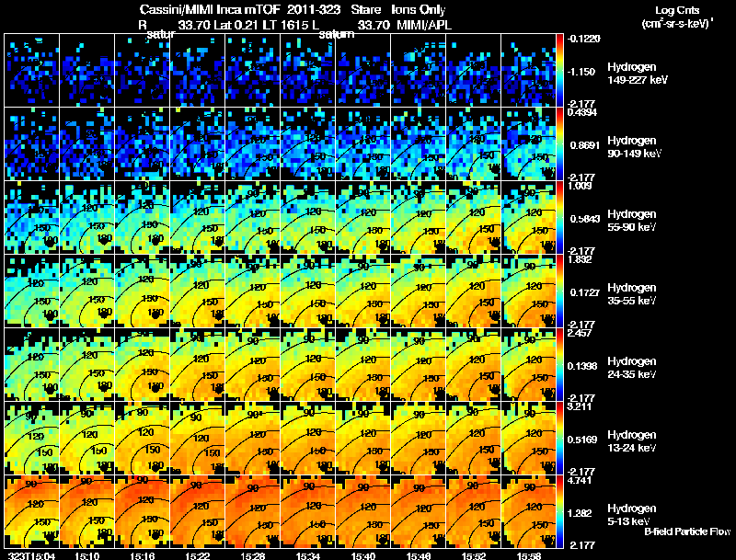
Task: Select the Hydrogen 35-55 keV row label
Action: (x=632, y=294)
